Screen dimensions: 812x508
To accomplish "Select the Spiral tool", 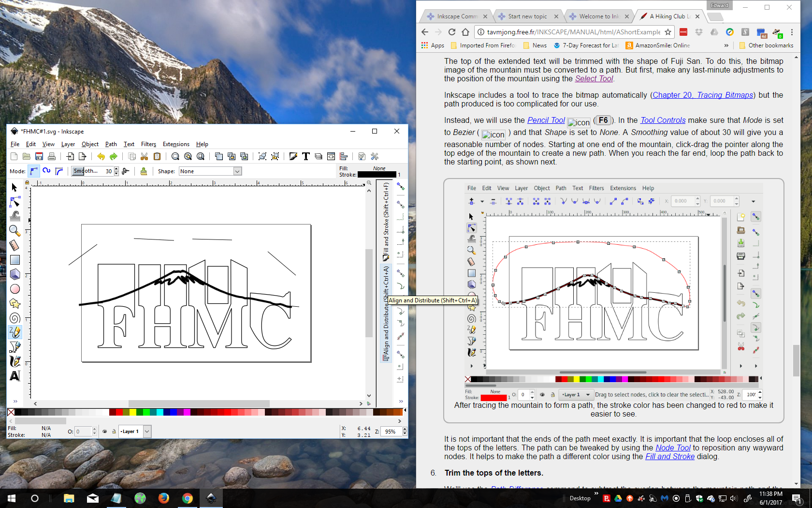I will [14, 318].
